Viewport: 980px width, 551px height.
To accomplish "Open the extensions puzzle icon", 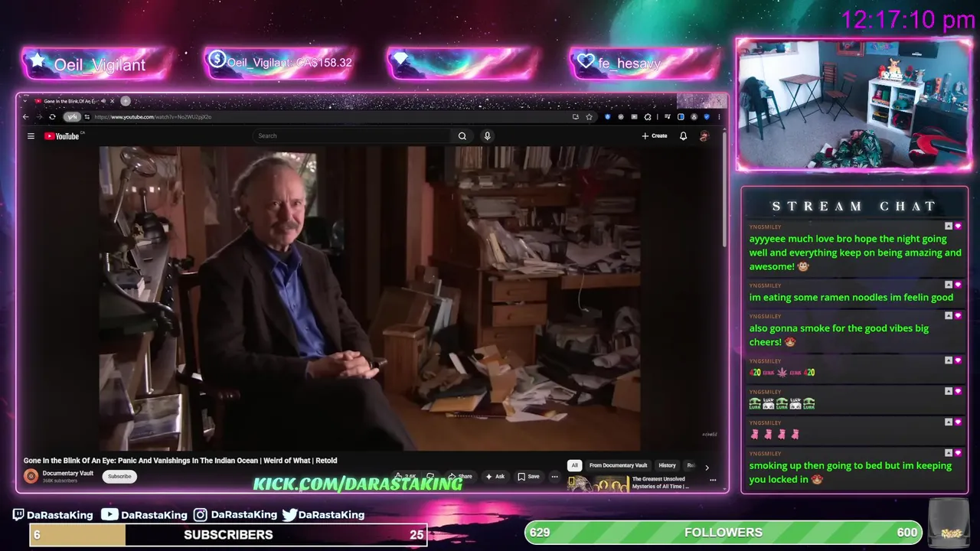I will 648,117.
